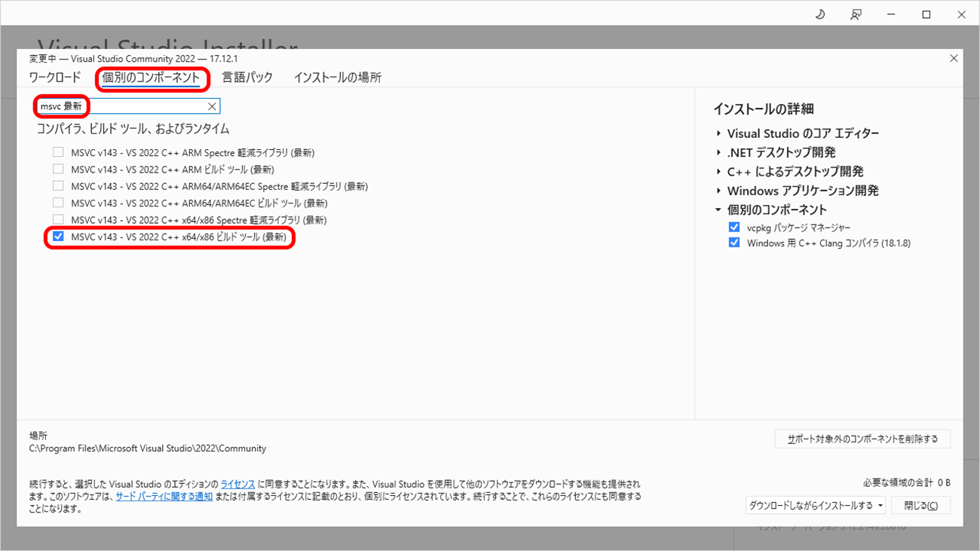Check MSVC v143 x64/x86 Spectre libraries

pos(58,219)
